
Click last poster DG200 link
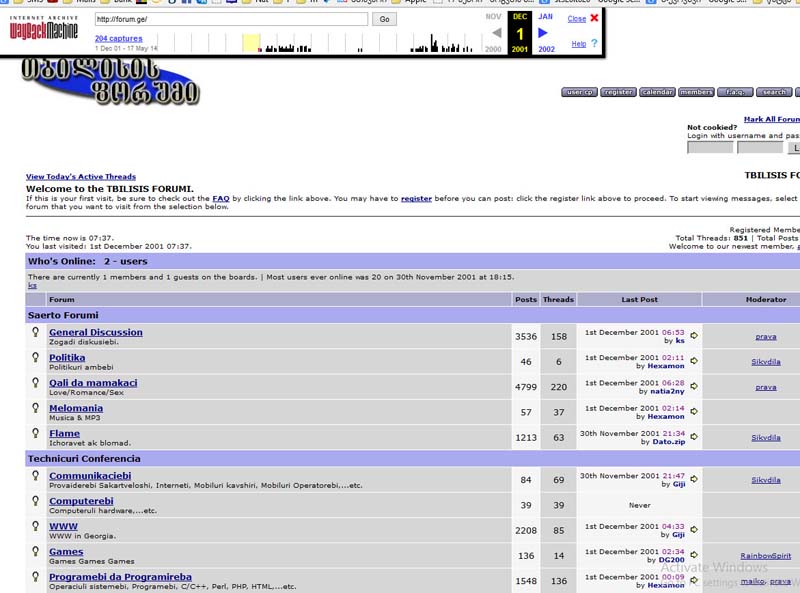pos(671,560)
